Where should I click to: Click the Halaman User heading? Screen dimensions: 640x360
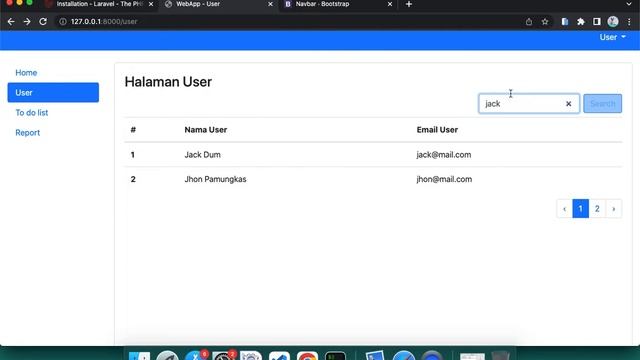coord(168,82)
